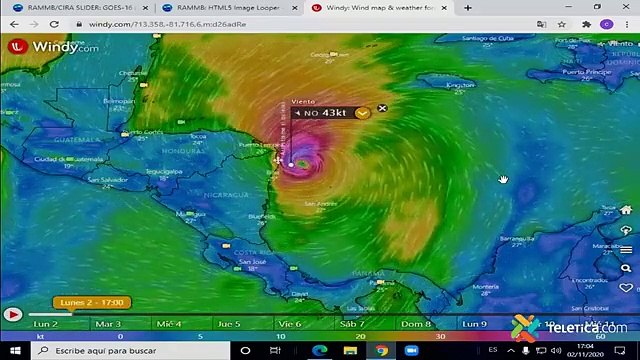Image resolution: width=640 pixels, height=360 pixels.
Task: Go forward in browser history
Action: pyautogui.click(x=34, y=24)
